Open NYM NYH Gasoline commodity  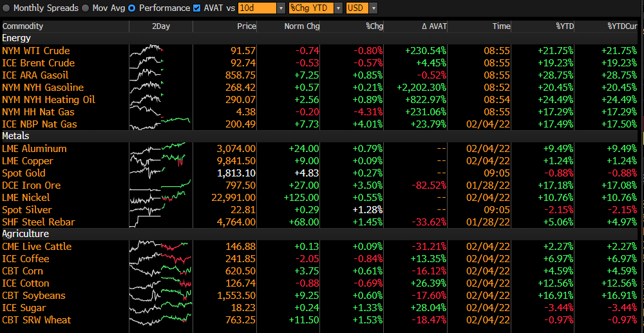(43, 88)
